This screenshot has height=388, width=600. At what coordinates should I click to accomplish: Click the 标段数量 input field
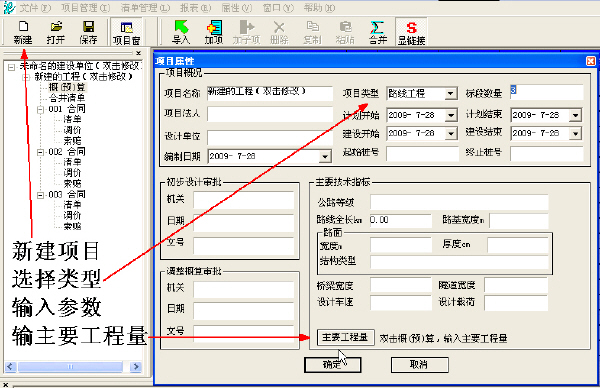point(547,92)
